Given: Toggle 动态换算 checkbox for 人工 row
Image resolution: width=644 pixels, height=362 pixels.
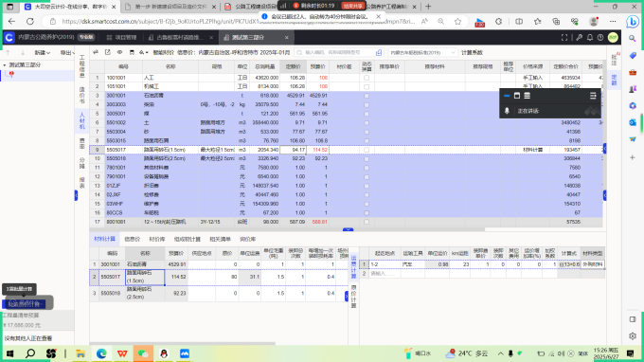Looking at the screenshot, I should (x=367, y=78).
